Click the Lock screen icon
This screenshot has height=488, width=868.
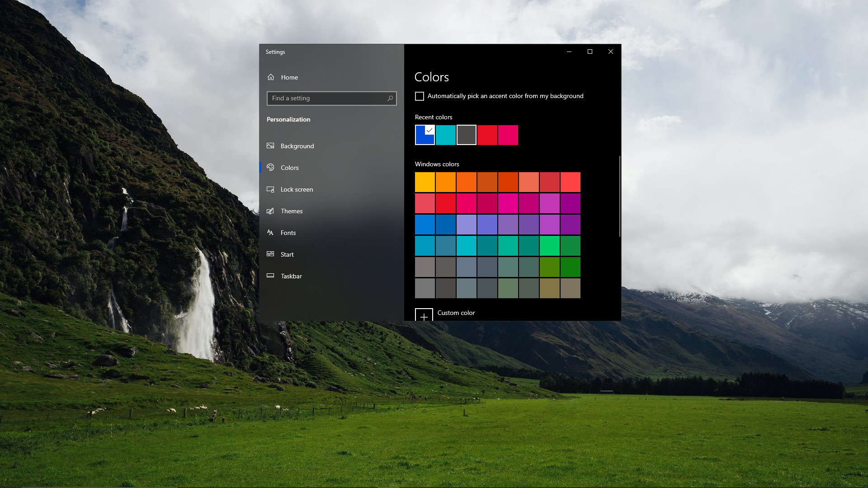click(x=270, y=189)
